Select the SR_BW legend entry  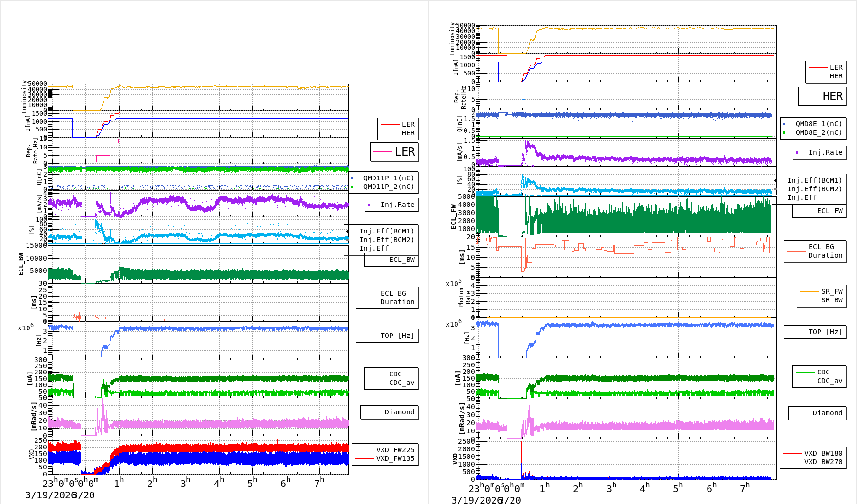[831, 300]
